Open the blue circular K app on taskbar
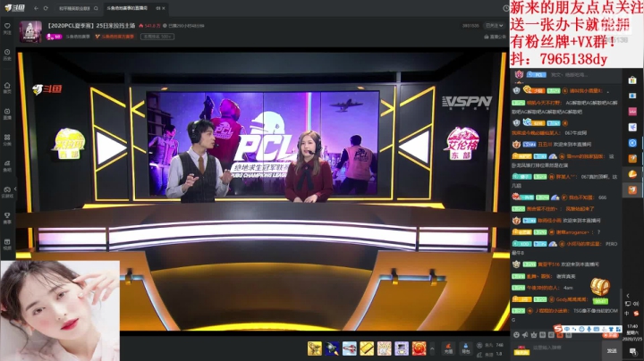 tap(632, 143)
